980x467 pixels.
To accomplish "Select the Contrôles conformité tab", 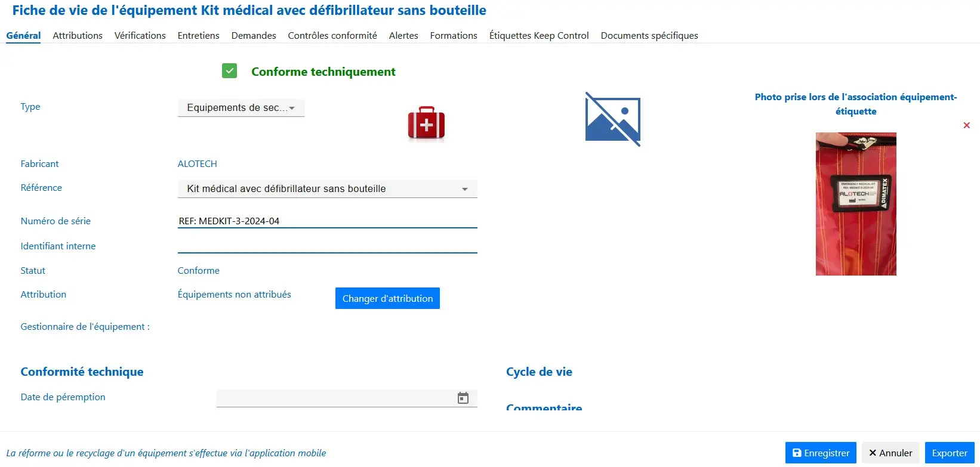I will pyautogui.click(x=332, y=36).
